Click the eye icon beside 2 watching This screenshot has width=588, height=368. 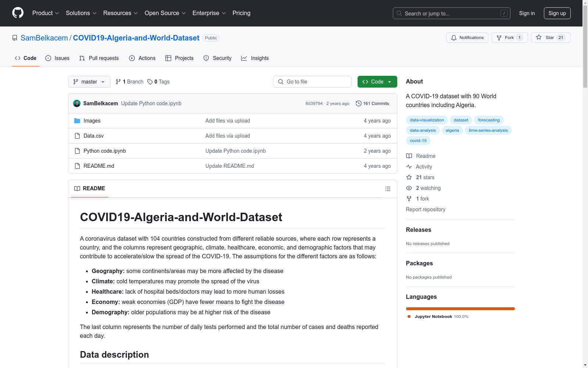pos(409,188)
